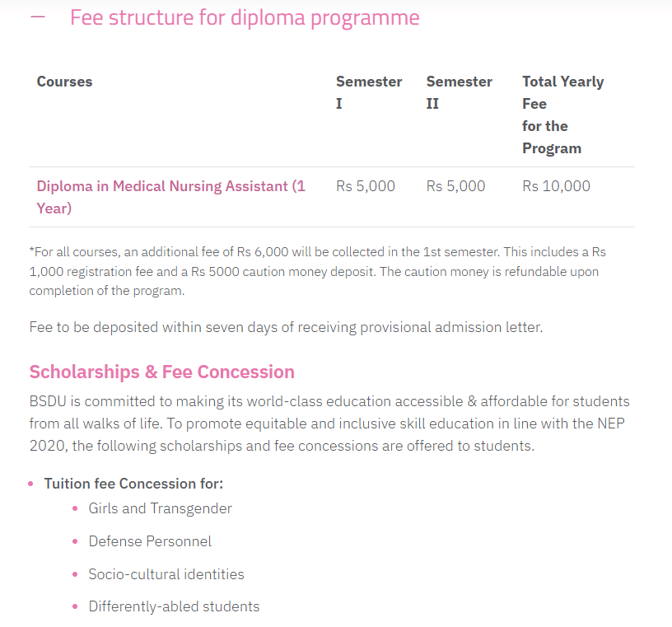Select the Rs 5,000 Semester I fee cell

click(x=366, y=186)
